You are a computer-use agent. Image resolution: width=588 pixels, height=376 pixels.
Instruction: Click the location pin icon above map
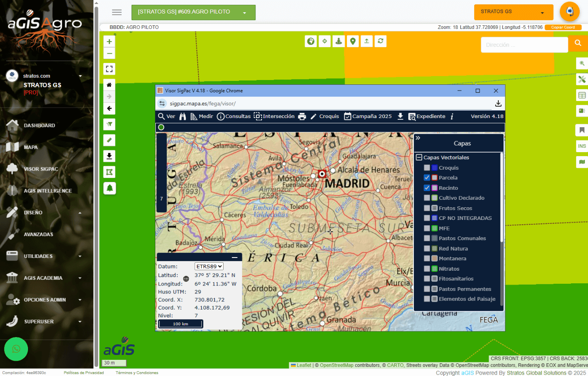pyautogui.click(x=353, y=41)
